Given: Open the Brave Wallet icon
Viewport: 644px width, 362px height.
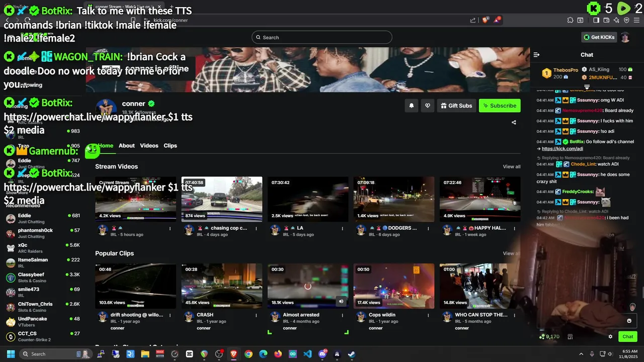Looking at the screenshot, I should click(606, 20).
